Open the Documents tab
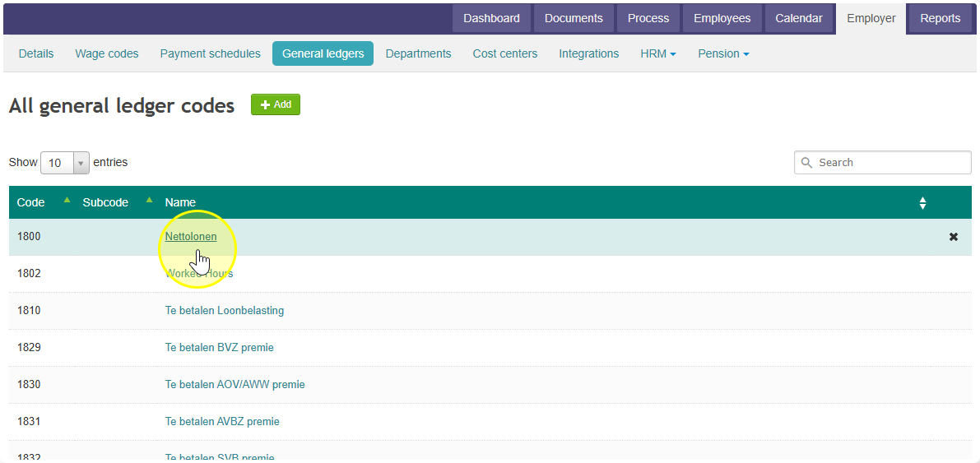The width and height of the screenshot is (980, 463). click(x=574, y=19)
